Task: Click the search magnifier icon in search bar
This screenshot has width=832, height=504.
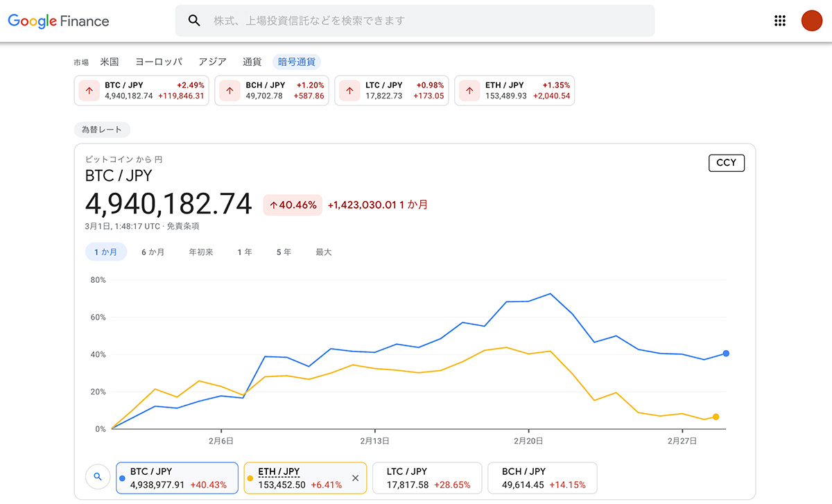Action: tap(195, 21)
